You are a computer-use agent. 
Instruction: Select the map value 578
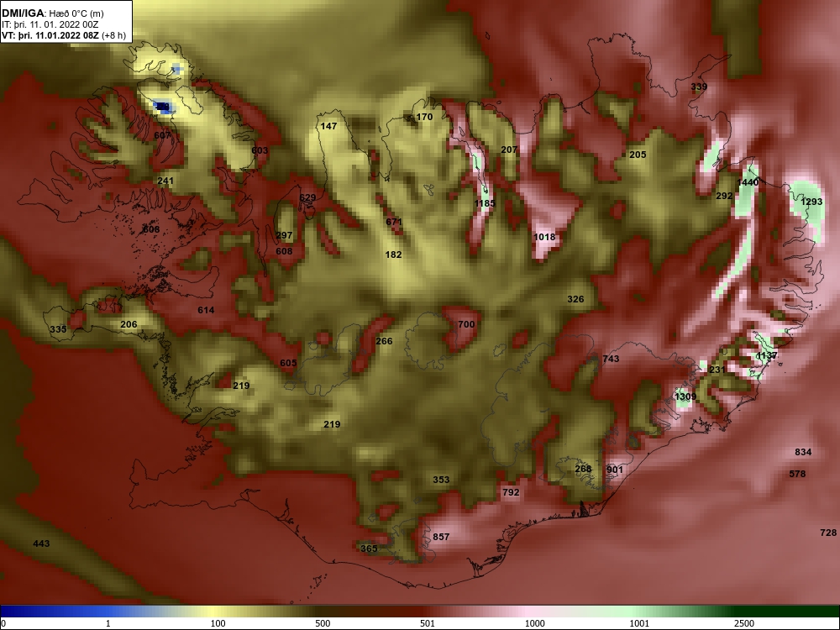(797, 474)
